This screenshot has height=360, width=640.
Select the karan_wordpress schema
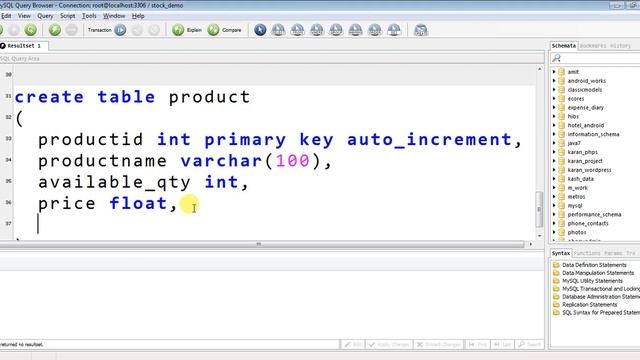pos(589,170)
